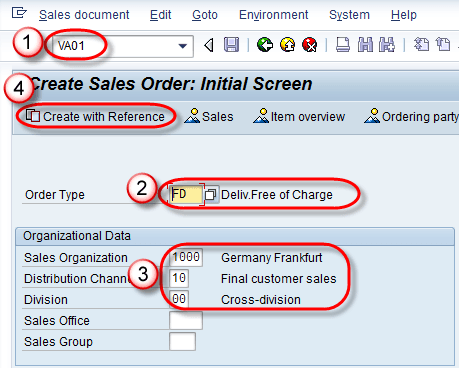Open the System menu
The width and height of the screenshot is (459, 368).
(x=349, y=15)
